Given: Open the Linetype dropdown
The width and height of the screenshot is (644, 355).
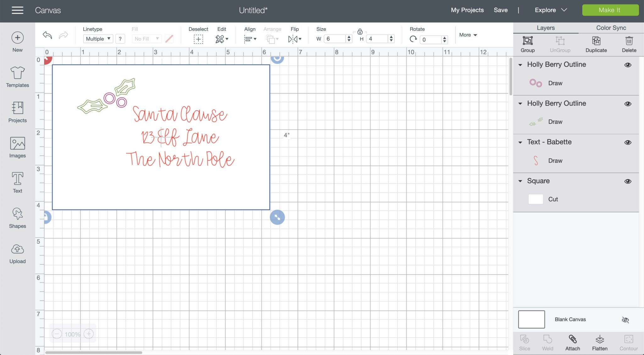Looking at the screenshot, I should [x=98, y=39].
